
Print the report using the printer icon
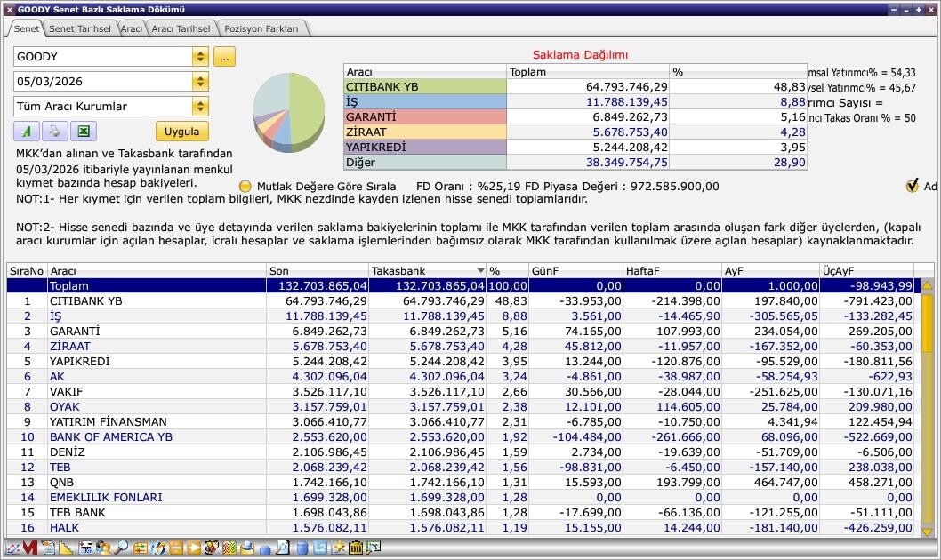click(54, 131)
